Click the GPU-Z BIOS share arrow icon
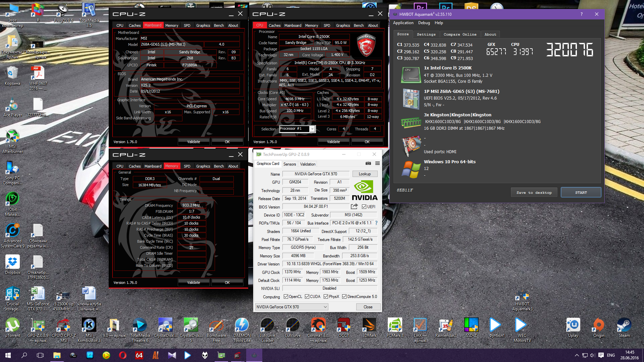644x362 pixels. coord(354,206)
